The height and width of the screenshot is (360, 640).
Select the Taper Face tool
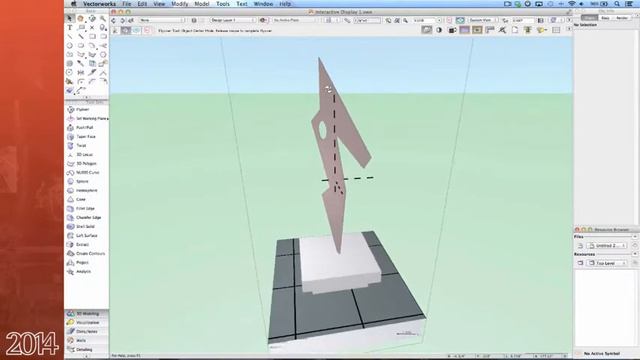[87, 136]
